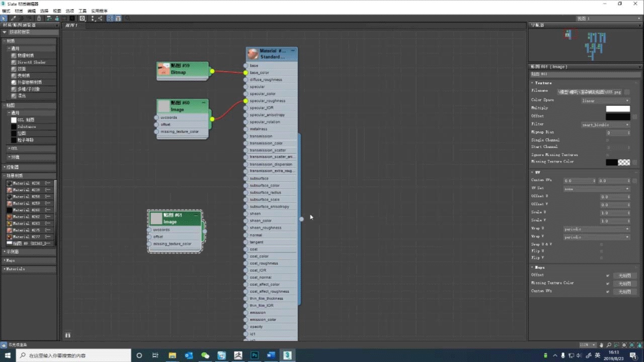Click the black Offset color swatch
This screenshot has width=644, height=362.
618,117
